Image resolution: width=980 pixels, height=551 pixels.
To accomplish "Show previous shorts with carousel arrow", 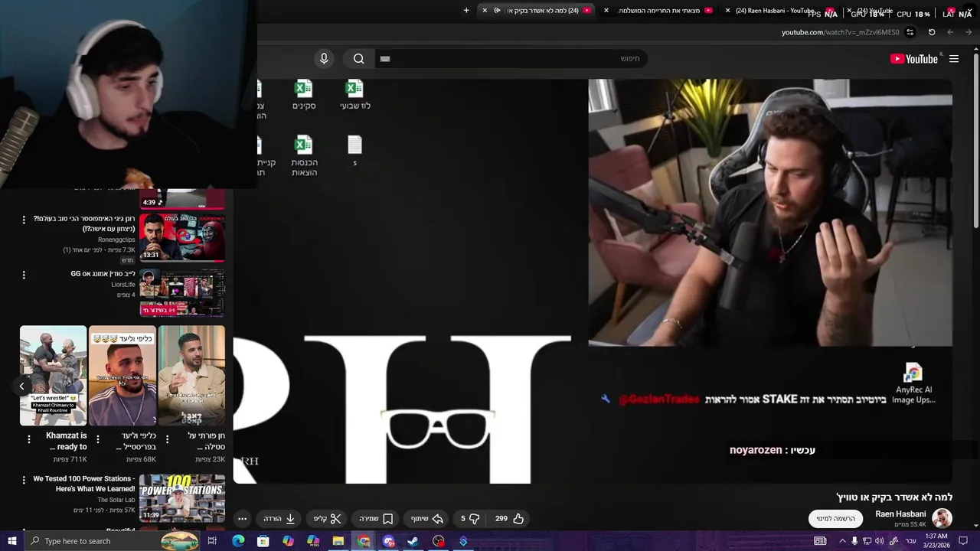I will [21, 386].
